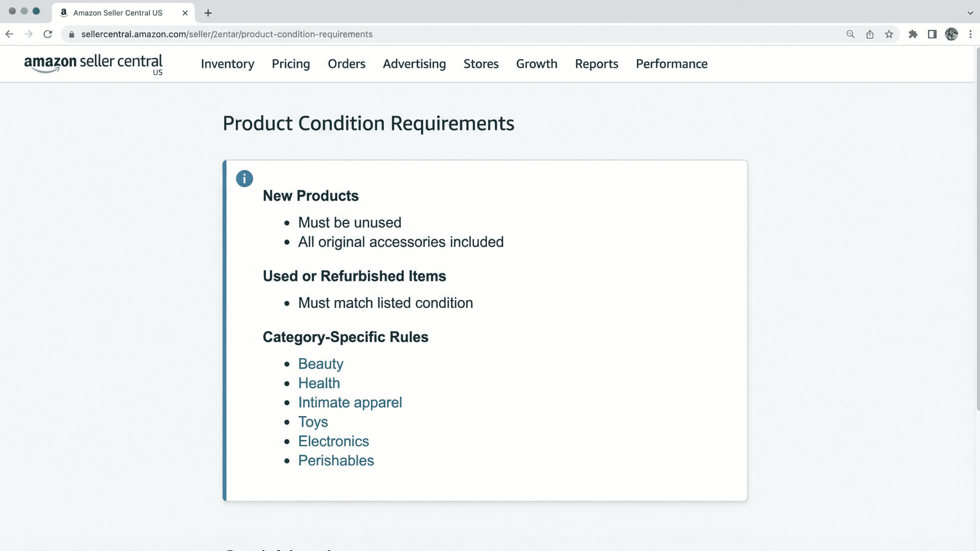Viewport: 980px width, 551px height.
Task: Reload the page with refresh icon
Action: 47,34
